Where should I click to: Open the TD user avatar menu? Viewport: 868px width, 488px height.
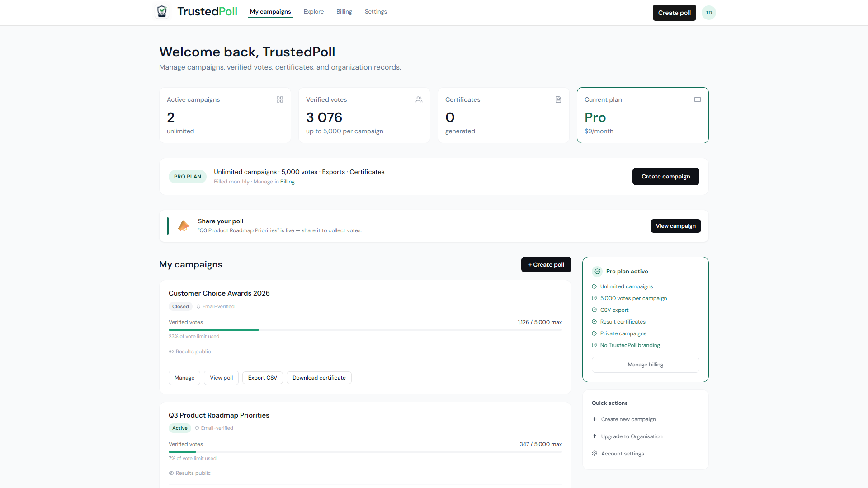[x=708, y=13]
